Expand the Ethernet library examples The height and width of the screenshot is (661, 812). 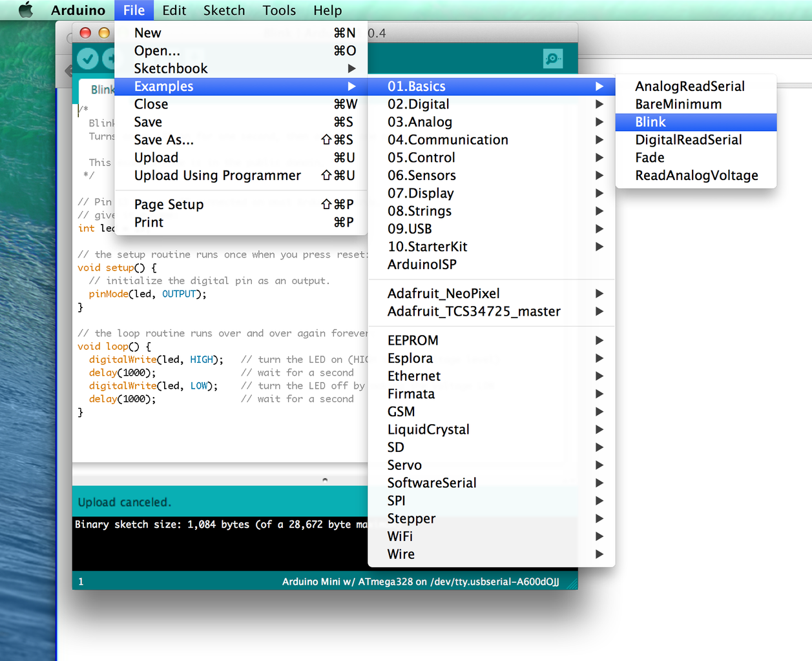click(x=413, y=376)
